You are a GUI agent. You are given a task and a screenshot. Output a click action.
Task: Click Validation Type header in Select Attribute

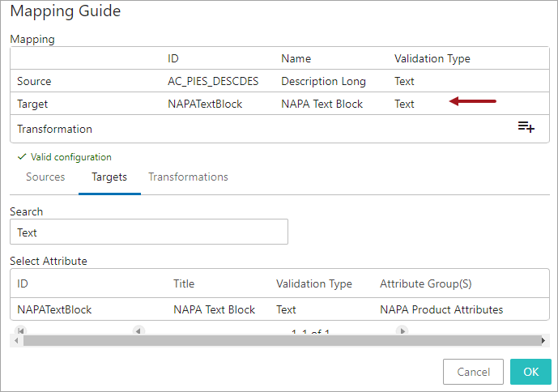pyautogui.click(x=314, y=283)
